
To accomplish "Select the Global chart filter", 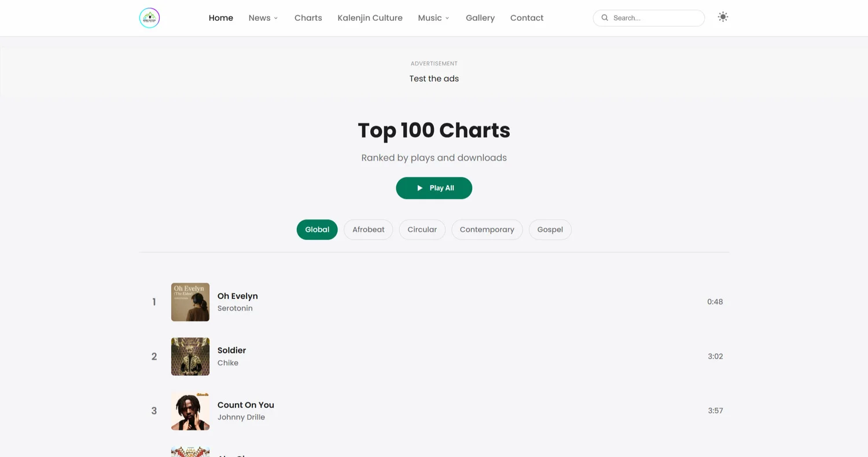I will (x=317, y=229).
